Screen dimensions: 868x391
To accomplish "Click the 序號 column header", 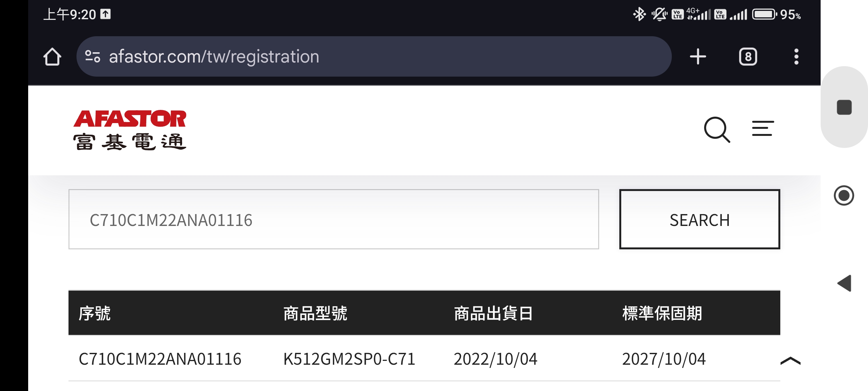I will tap(95, 313).
